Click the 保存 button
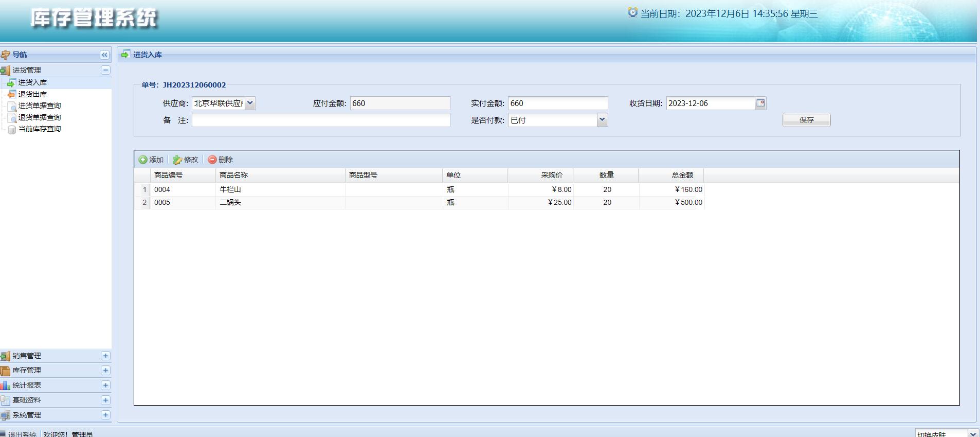This screenshot has width=980, height=437. [x=806, y=120]
